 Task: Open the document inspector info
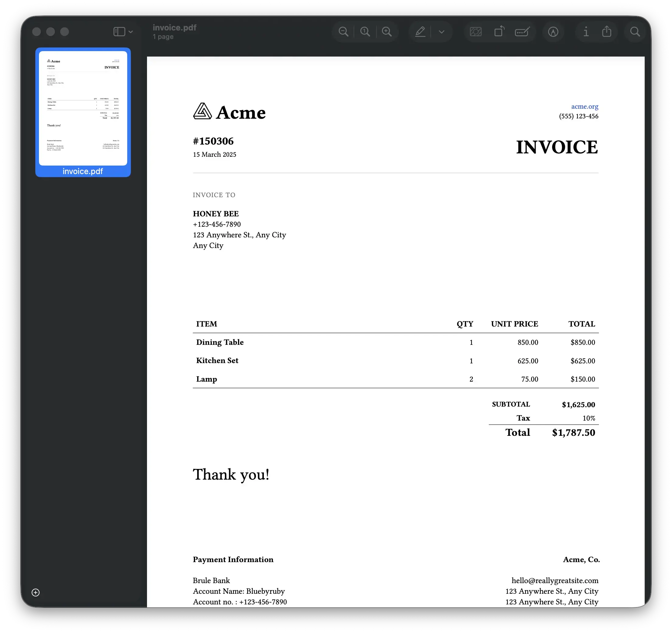tap(586, 32)
